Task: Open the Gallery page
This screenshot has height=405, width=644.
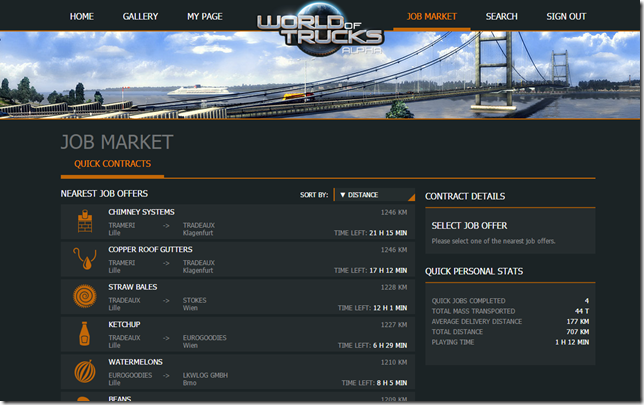Action: coord(140,16)
